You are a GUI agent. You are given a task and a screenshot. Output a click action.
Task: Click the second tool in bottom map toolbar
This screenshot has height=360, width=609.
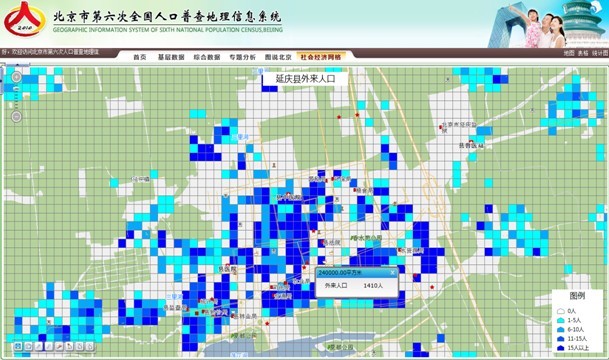[28, 346]
